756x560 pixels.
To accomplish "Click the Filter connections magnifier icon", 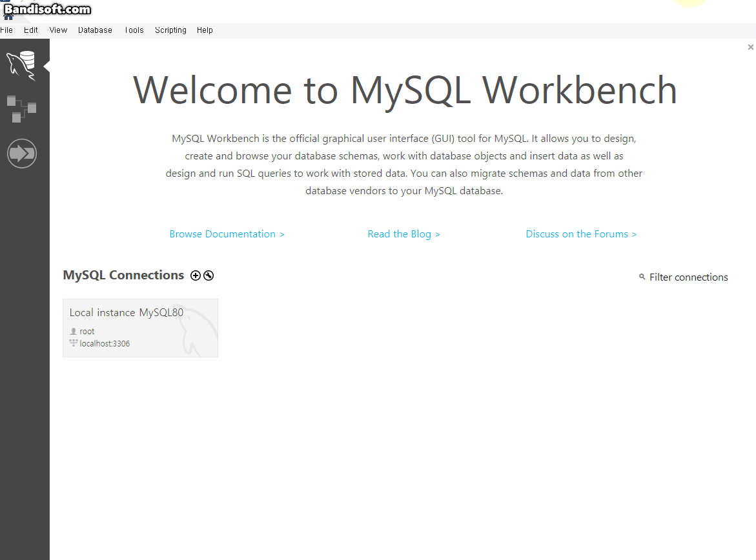I will (642, 277).
